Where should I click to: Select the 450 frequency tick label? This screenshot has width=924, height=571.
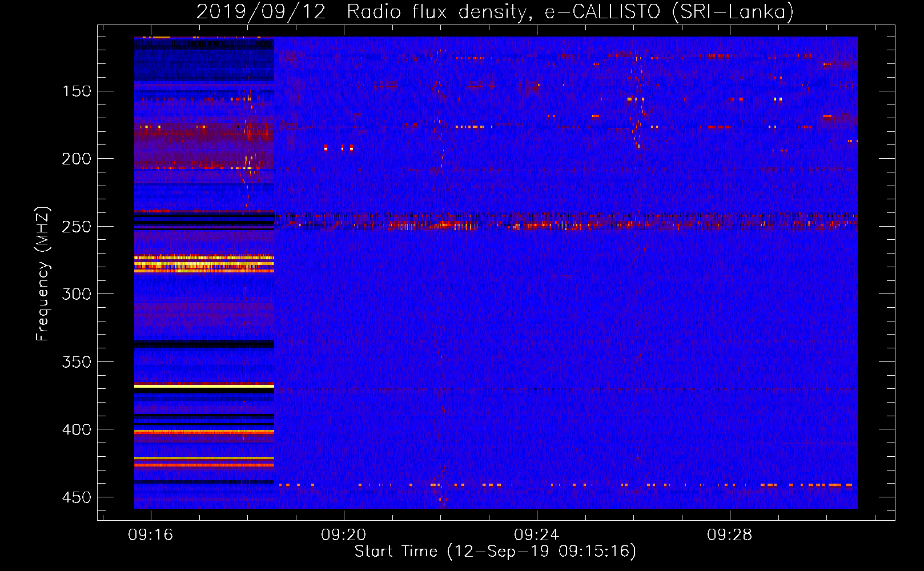click(x=77, y=497)
